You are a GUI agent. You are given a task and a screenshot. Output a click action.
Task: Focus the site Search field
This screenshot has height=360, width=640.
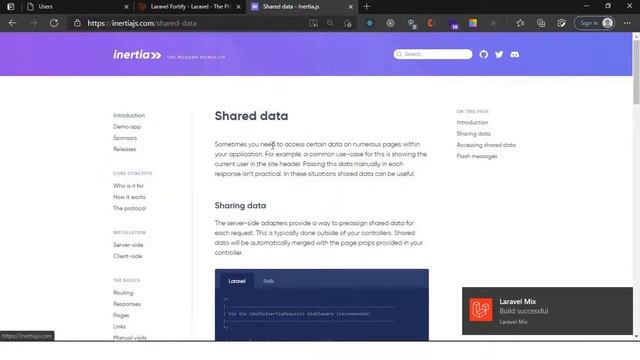tap(433, 54)
